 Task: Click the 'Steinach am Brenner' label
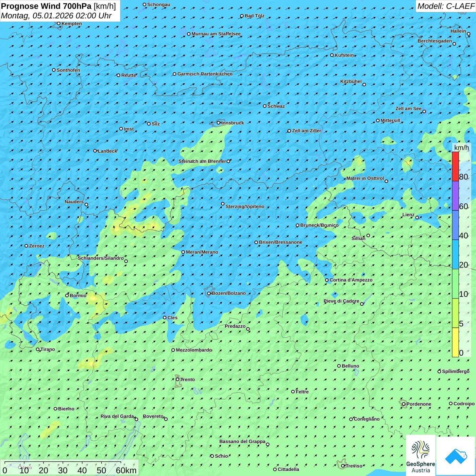pyautogui.click(x=202, y=161)
